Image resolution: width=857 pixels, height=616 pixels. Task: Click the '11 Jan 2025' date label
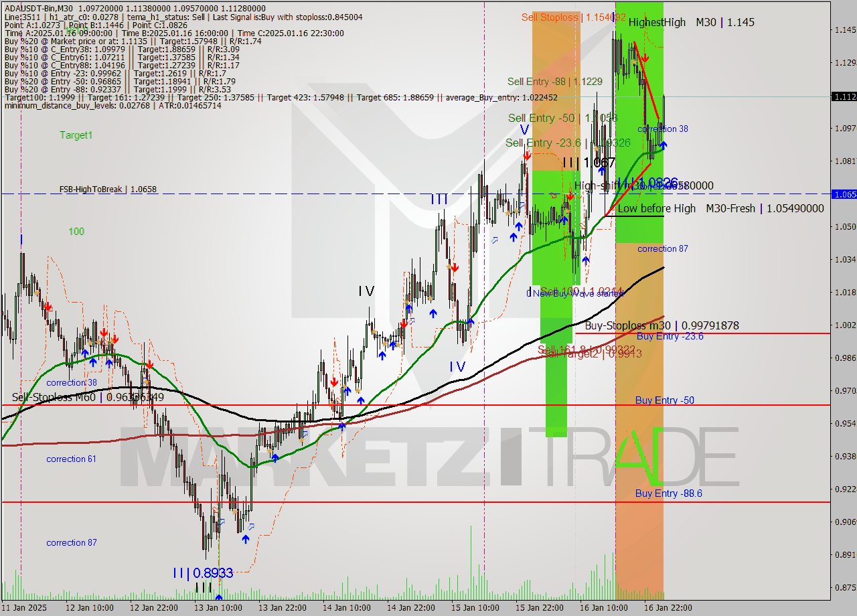(x=24, y=608)
